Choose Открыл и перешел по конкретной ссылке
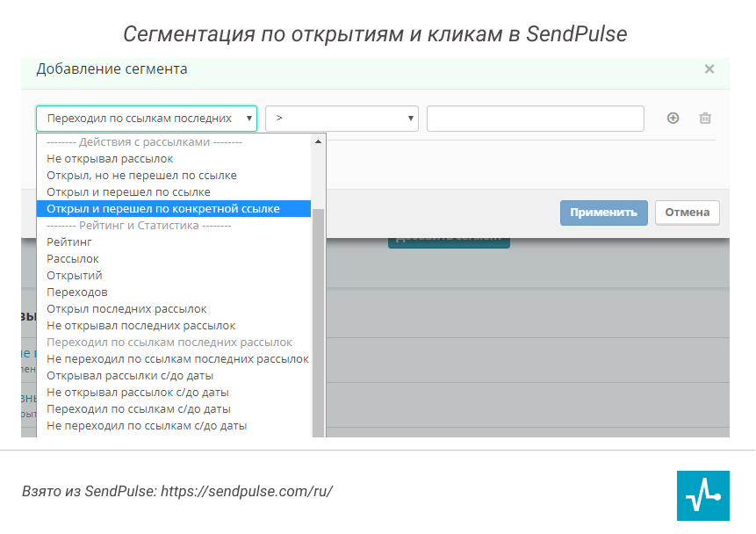The height and width of the screenshot is (534, 756). pyautogui.click(x=174, y=209)
